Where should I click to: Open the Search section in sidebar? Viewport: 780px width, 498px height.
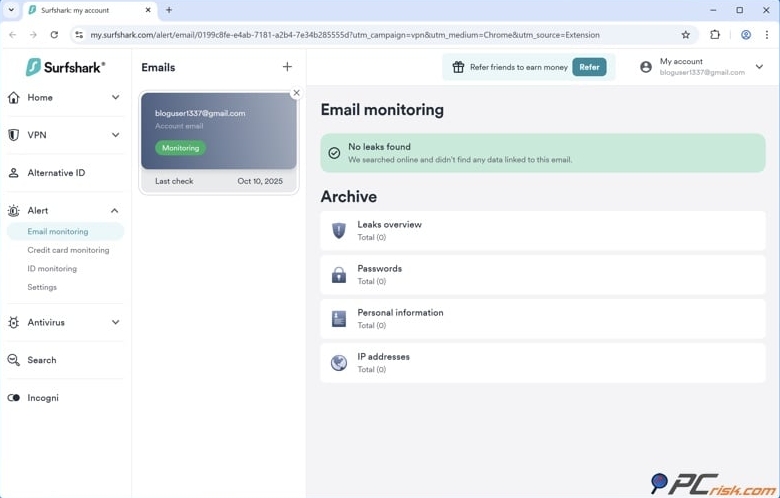pos(41,360)
